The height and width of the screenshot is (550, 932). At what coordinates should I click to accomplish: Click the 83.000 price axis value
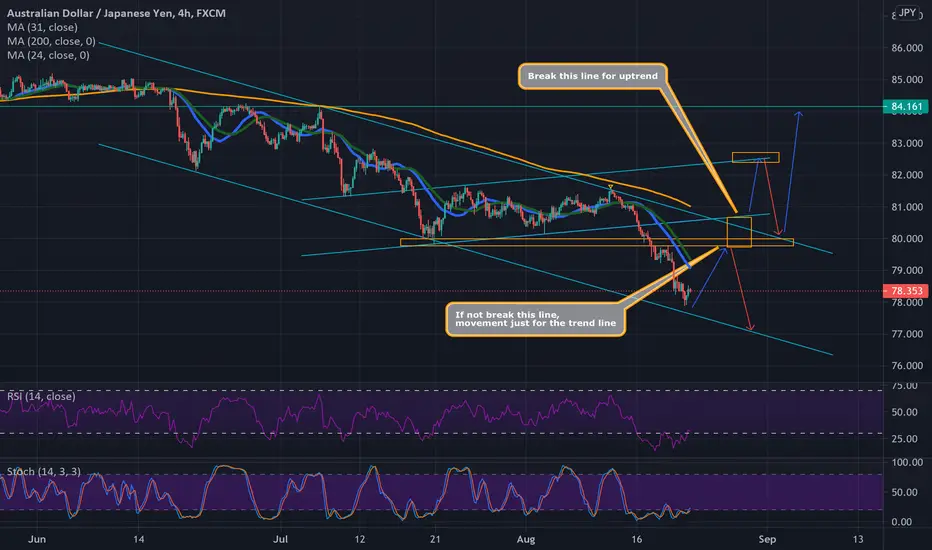907,143
